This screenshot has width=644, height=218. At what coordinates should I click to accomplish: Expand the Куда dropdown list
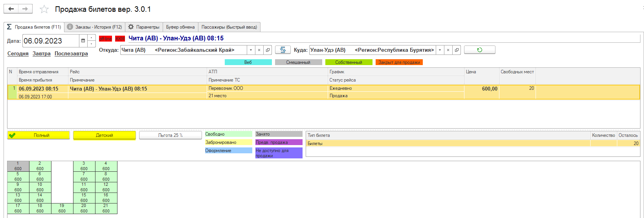click(x=440, y=50)
